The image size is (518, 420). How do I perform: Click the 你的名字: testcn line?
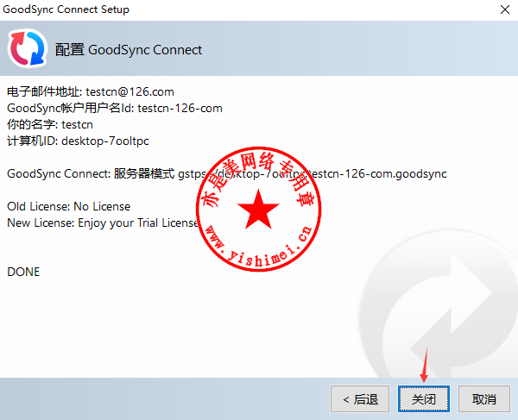click(x=50, y=125)
